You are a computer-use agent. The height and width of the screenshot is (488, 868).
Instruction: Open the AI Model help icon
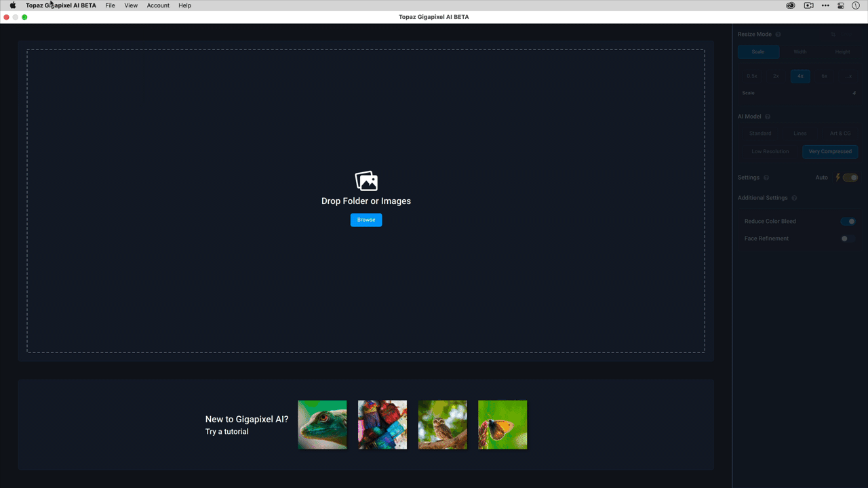coord(768,117)
